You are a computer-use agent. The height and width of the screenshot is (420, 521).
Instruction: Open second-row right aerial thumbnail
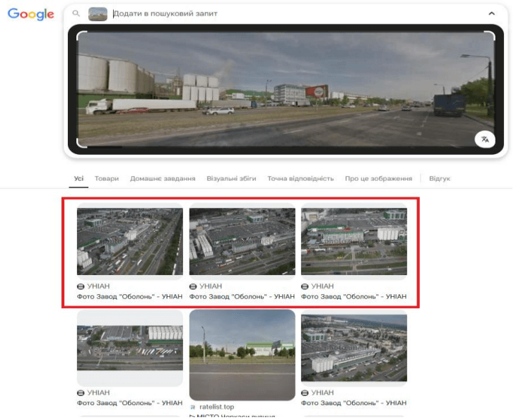tap(354, 348)
